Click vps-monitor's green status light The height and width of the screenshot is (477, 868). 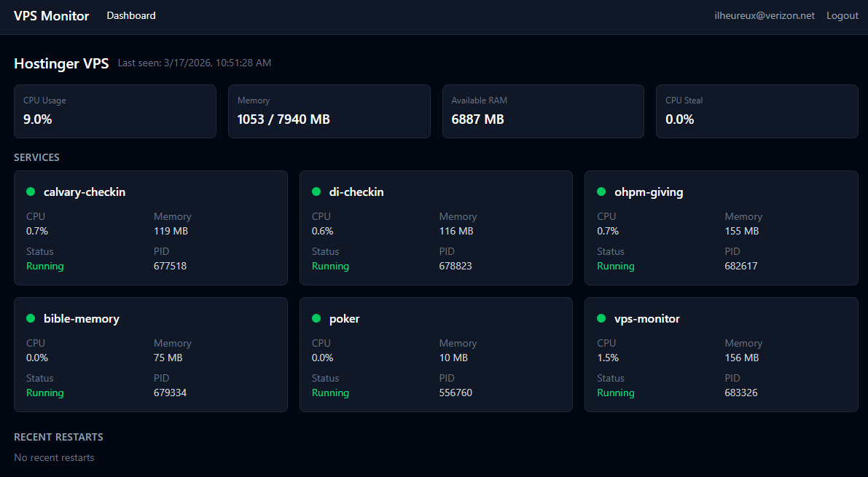pyautogui.click(x=601, y=318)
